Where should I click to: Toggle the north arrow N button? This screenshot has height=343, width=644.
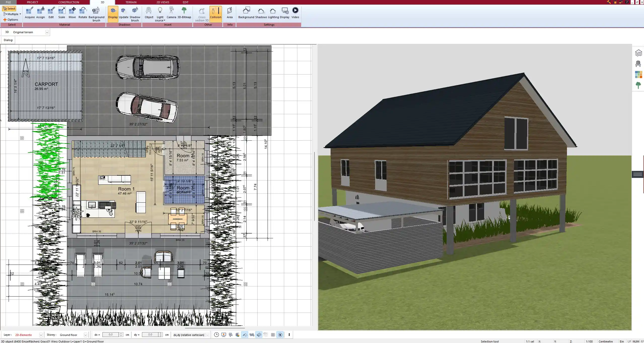pos(280,335)
